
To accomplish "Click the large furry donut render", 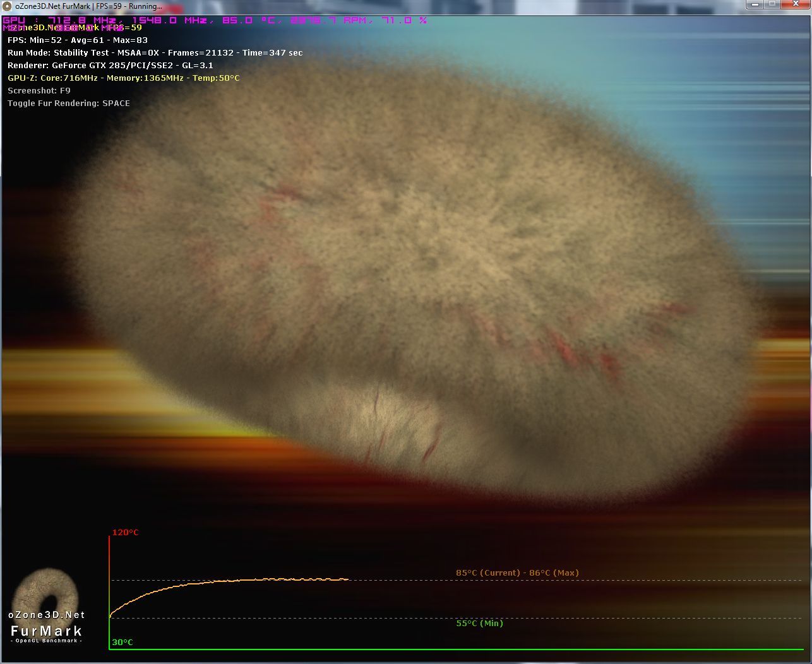I will pyautogui.click(x=414, y=278).
